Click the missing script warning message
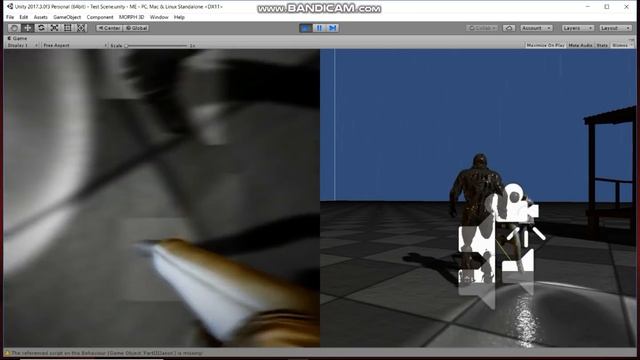 (107, 353)
